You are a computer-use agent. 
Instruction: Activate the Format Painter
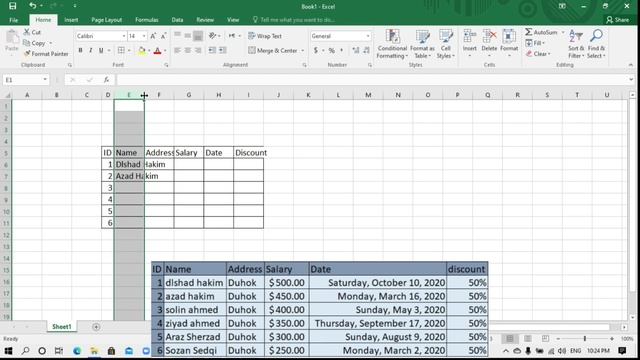pyautogui.click(x=46, y=53)
